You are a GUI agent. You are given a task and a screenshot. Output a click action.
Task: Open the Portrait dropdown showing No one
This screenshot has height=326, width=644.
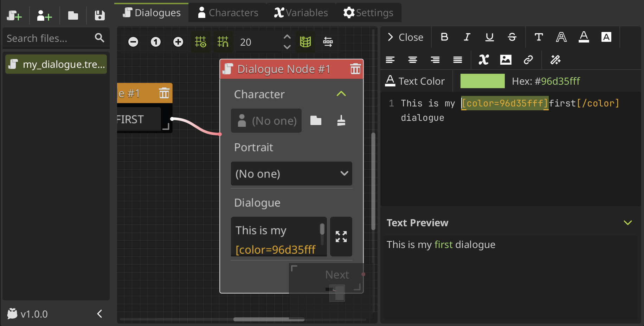pyautogui.click(x=291, y=174)
